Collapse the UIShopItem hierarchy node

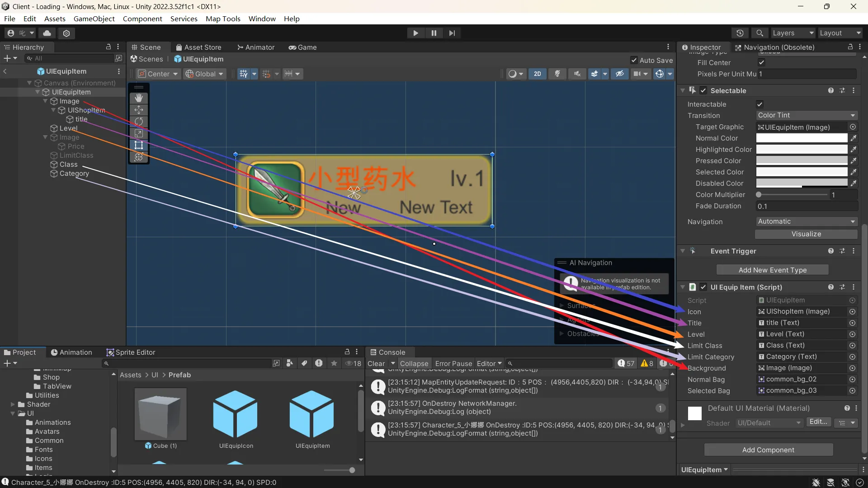[x=54, y=110]
